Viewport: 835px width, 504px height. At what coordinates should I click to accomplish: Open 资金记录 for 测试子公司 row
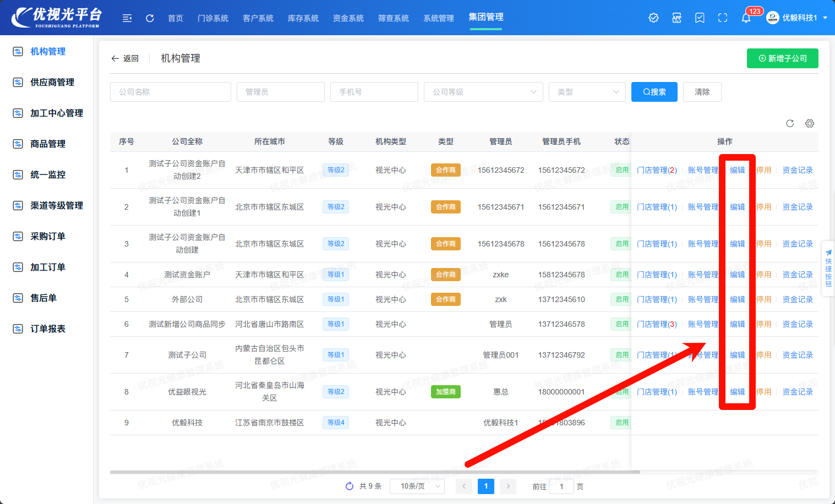tap(798, 355)
